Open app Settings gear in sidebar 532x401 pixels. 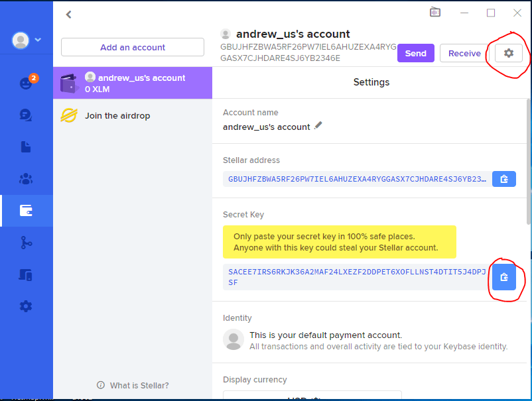(26, 306)
